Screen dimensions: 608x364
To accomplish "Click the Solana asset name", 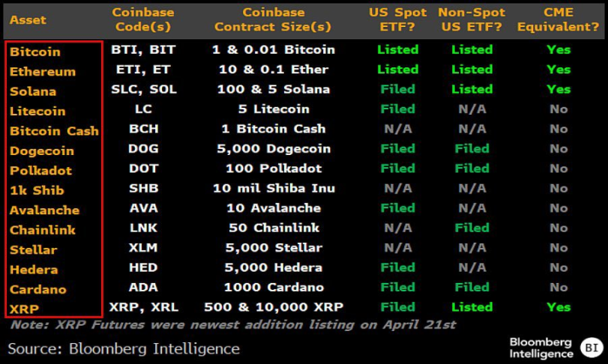I will click(x=33, y=91).
